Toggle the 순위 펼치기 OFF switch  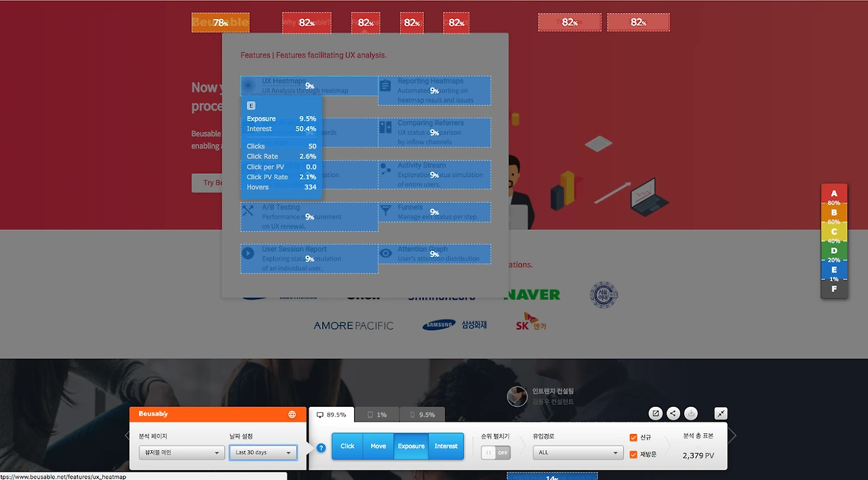point(496,452)
